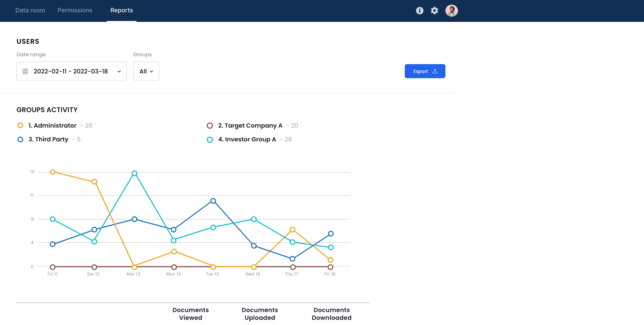Viewport: 644px width, 325px height.
Task: Click the upload arrow icon on Export
Action: click(x=435, y=71)
